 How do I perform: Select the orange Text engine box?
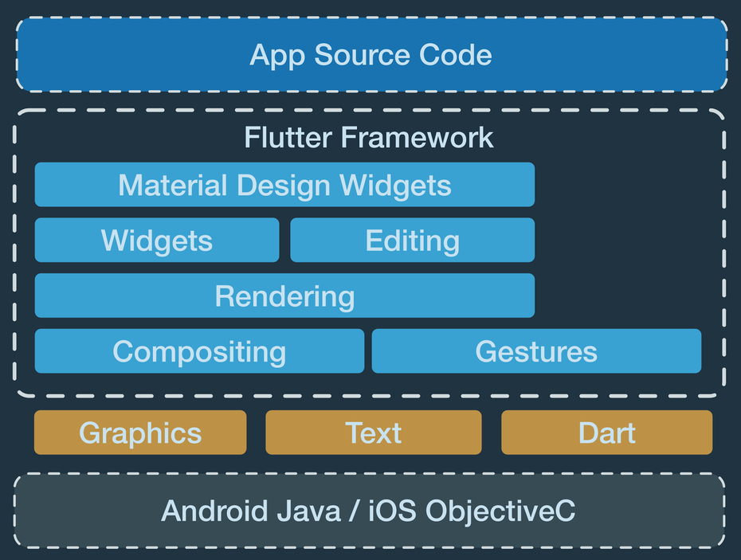[x=374, y=433]
